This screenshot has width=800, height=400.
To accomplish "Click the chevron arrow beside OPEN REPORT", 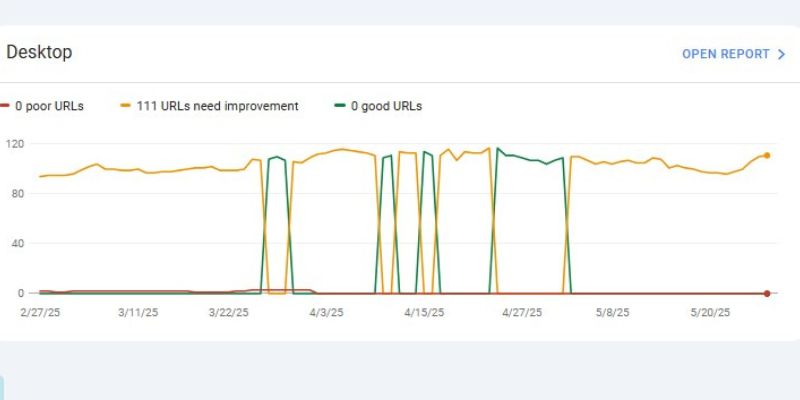I will (781, 54).
